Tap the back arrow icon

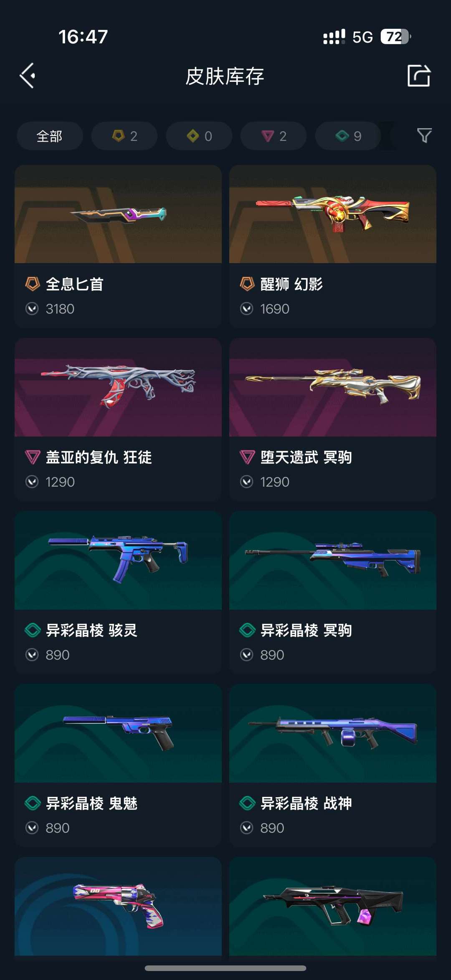point(28,76)
